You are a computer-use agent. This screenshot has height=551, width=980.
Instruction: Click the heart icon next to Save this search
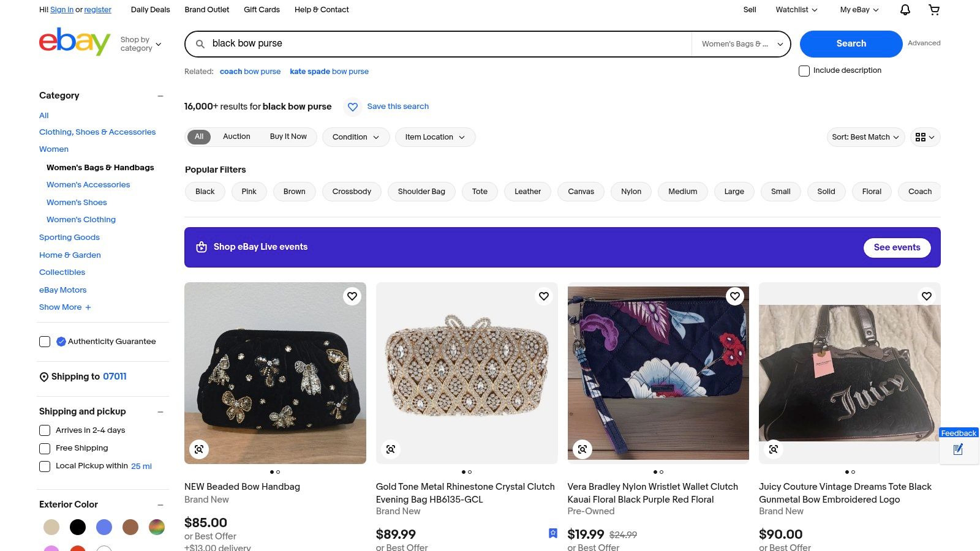[x=353, y=107]
